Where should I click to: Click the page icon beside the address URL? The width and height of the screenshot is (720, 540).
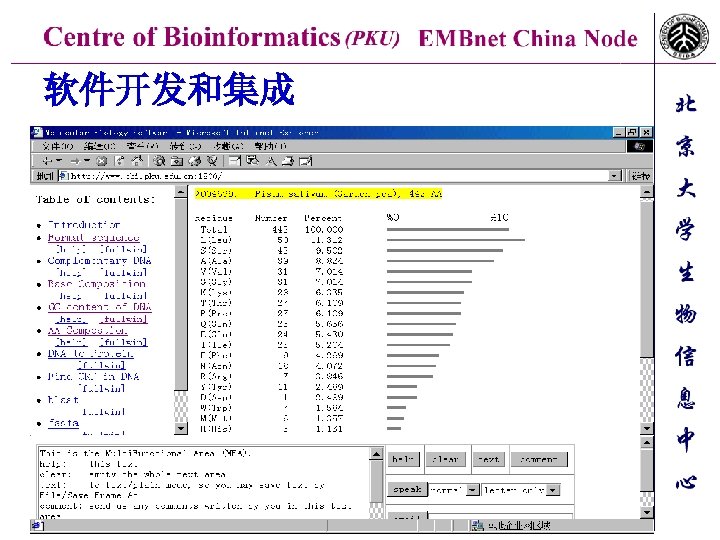[x=64, y=176]
